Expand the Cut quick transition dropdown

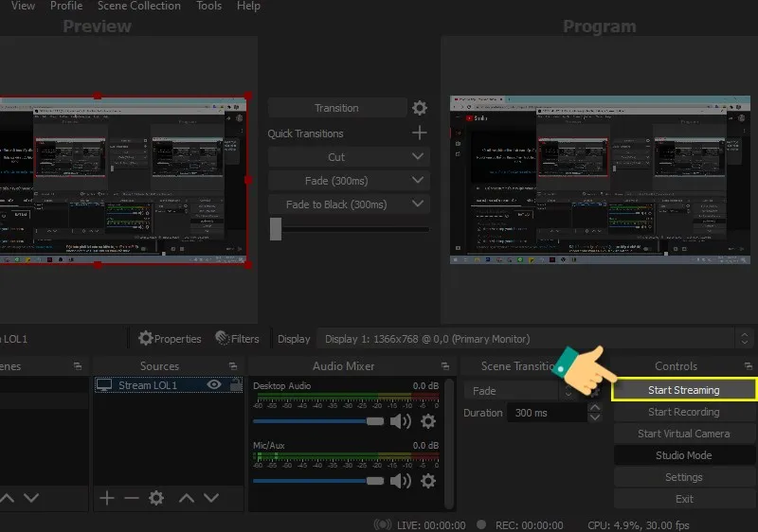click(419, 157)
